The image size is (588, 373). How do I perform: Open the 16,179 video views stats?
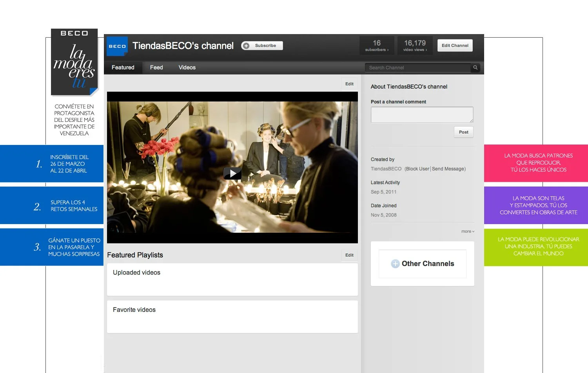(415, 45)
